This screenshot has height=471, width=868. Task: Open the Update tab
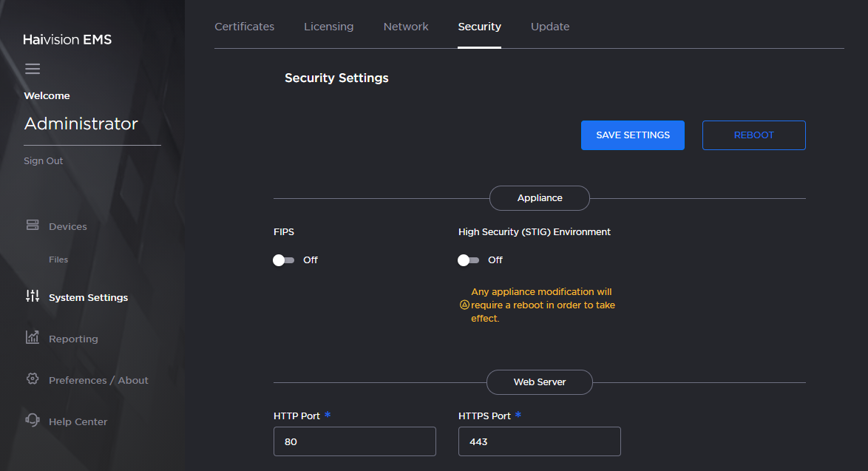tap(549, 26)
